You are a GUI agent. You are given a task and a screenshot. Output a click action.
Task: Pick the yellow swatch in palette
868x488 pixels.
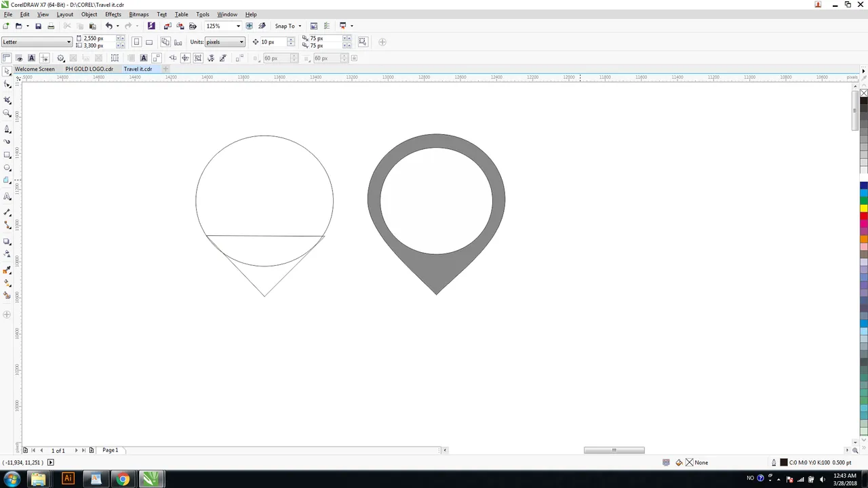coord(864,208)
